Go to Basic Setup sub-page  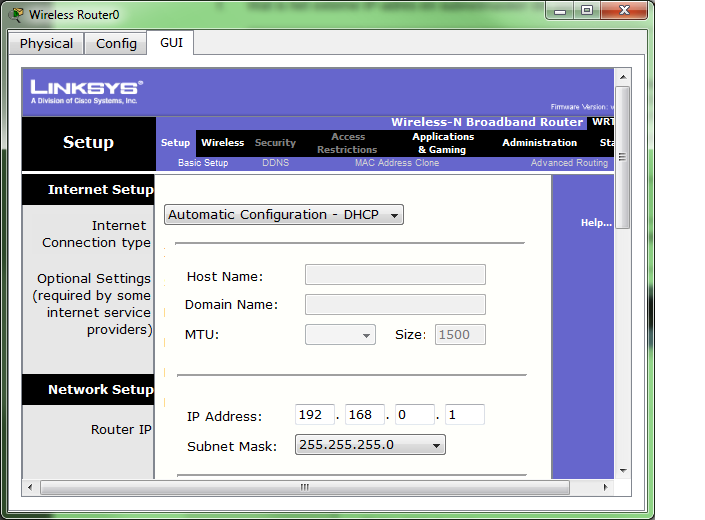[x=203, y=163]
